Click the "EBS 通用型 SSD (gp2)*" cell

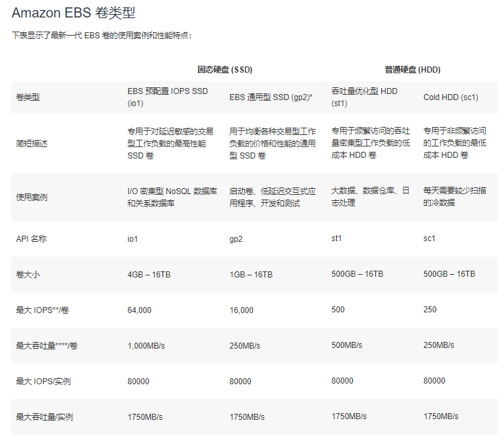(x=271, y=97)
